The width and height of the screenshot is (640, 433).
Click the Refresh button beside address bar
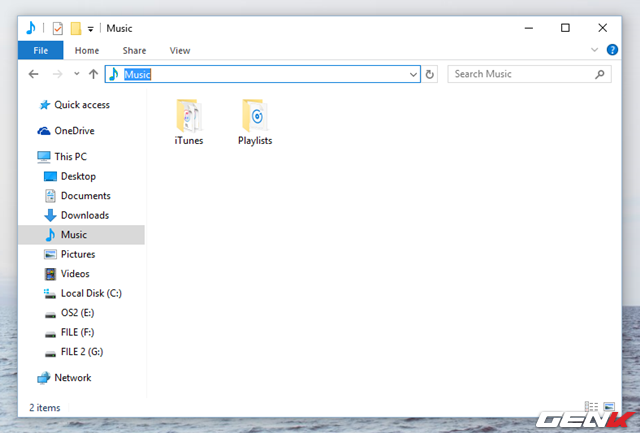pos(430,74)
